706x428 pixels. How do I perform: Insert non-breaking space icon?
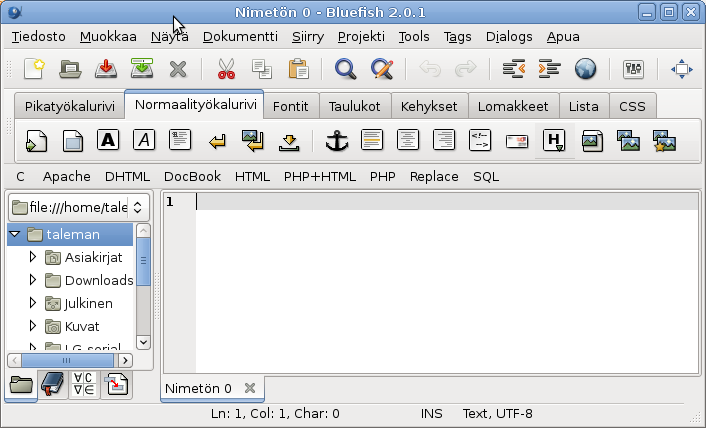[x=289, y=143]
